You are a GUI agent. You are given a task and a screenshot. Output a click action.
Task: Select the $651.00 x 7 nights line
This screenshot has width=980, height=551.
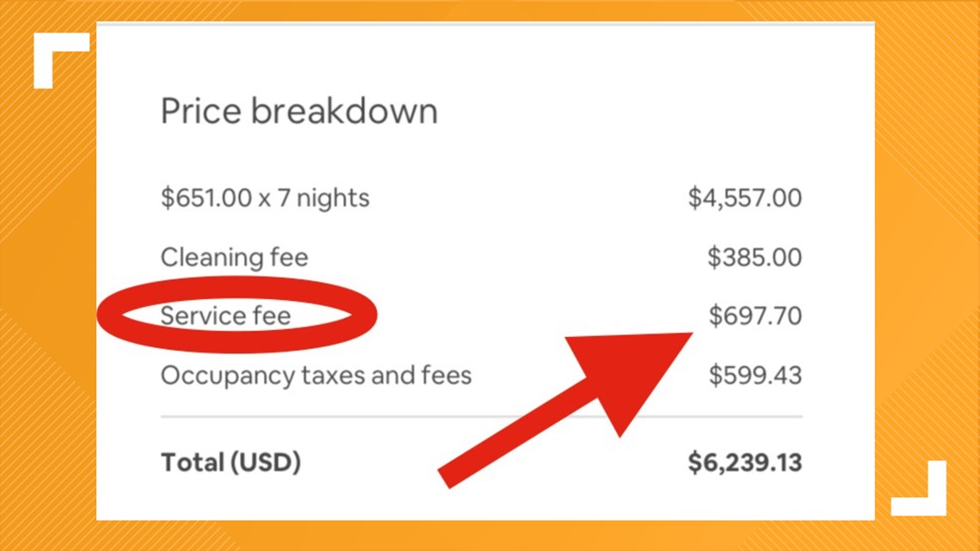[265, 198]
